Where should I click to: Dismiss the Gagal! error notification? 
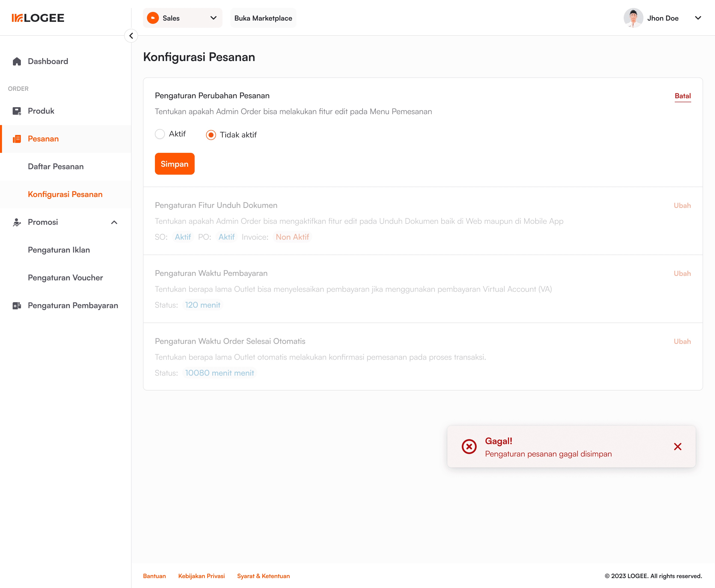pyautogui.click(x=677, y=447)
